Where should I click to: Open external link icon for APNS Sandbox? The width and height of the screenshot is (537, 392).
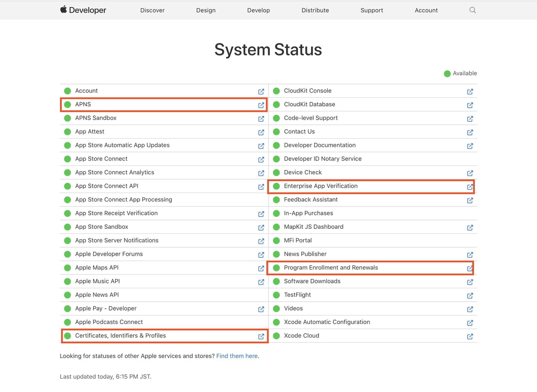(261, 118)
